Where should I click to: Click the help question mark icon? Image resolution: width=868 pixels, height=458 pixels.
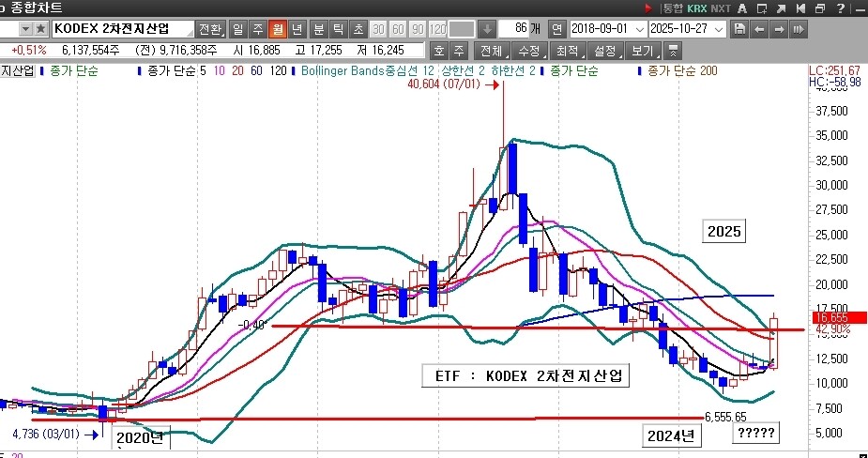click(x=841, y=8)
